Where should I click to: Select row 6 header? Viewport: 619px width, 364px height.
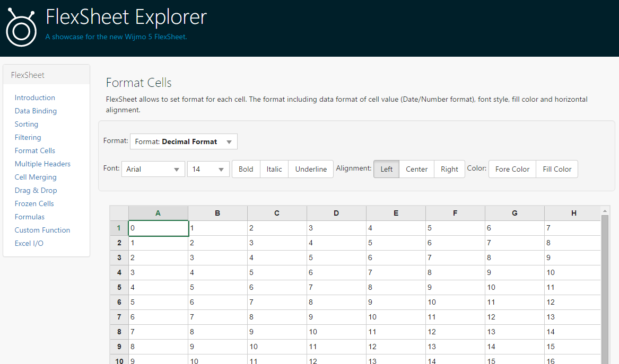(119, 303)
